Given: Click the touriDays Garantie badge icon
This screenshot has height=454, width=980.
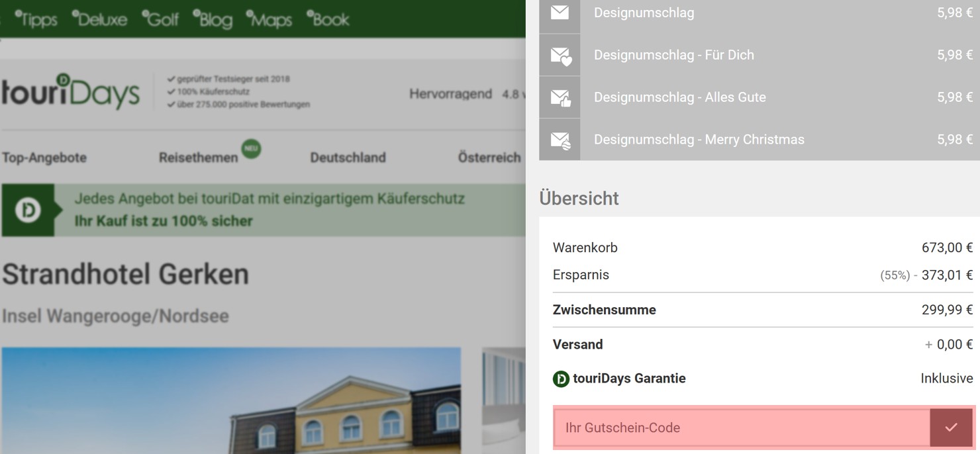Looking at the screenshot, I should [560, 378].
